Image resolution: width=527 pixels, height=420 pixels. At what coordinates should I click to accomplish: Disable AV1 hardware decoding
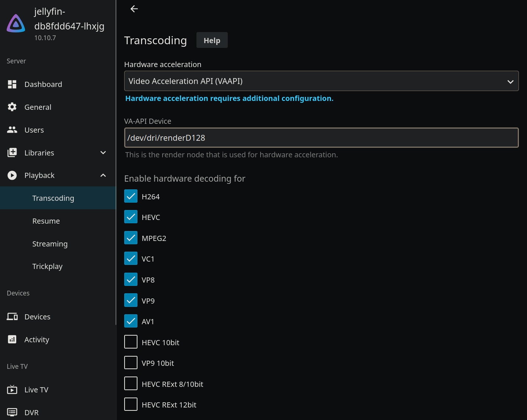click(131, 321)
